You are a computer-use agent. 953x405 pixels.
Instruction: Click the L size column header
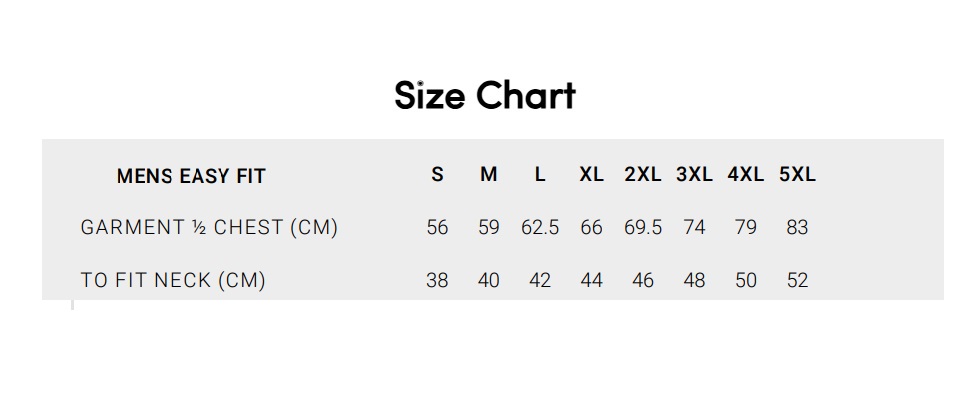540,175
